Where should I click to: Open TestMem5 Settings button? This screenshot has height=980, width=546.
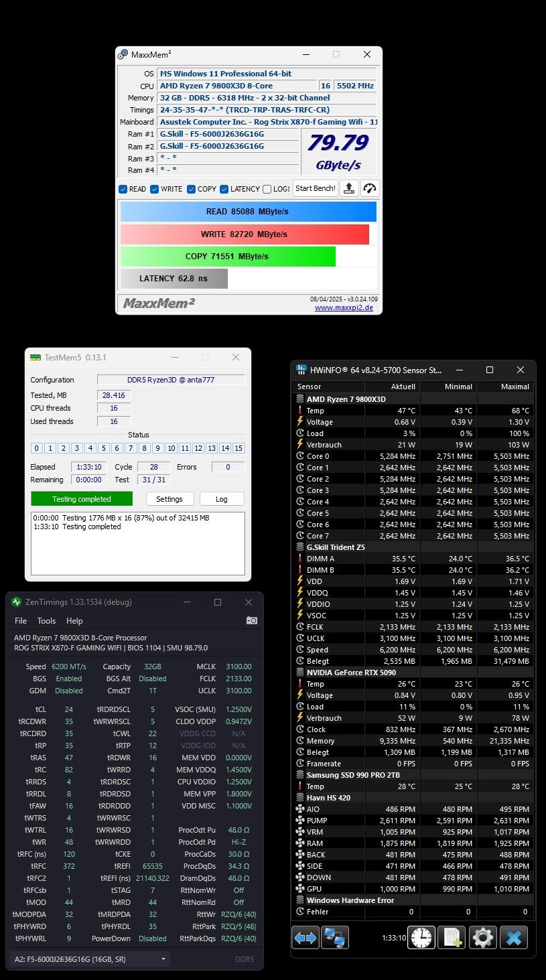click(169, 499)
